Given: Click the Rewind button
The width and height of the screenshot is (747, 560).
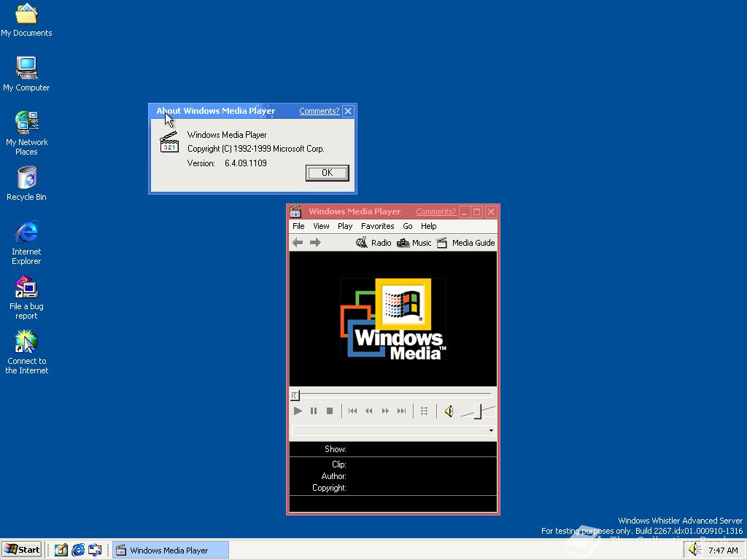Looking at the screenshot, I should point(368,411).
